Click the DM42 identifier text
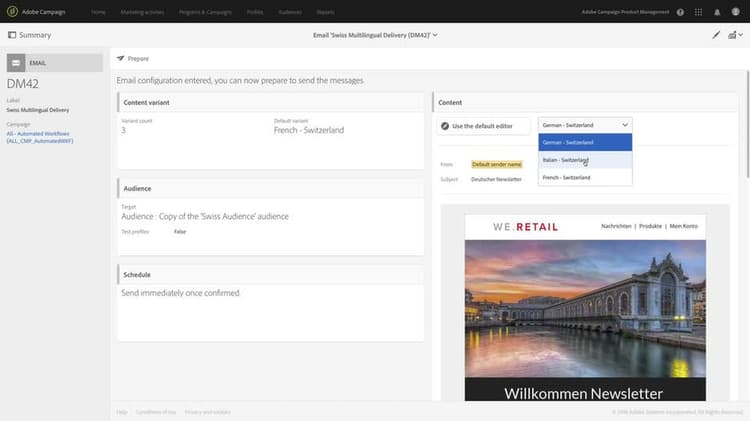Screen dimensions: 750x421 [x=22, y=84]
